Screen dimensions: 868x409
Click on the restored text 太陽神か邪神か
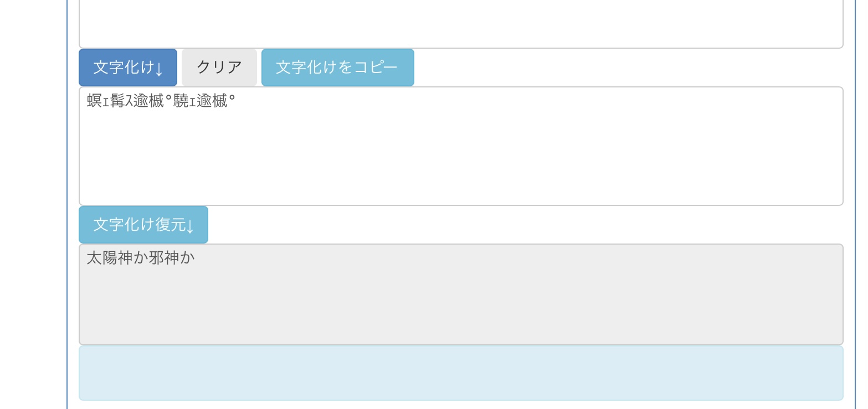click(x=141, y=258)
